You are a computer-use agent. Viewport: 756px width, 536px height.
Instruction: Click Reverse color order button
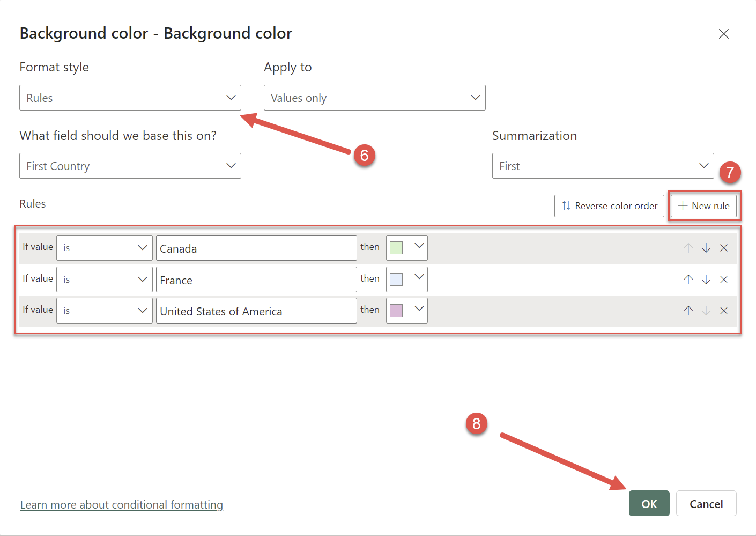tap(609, 206)
